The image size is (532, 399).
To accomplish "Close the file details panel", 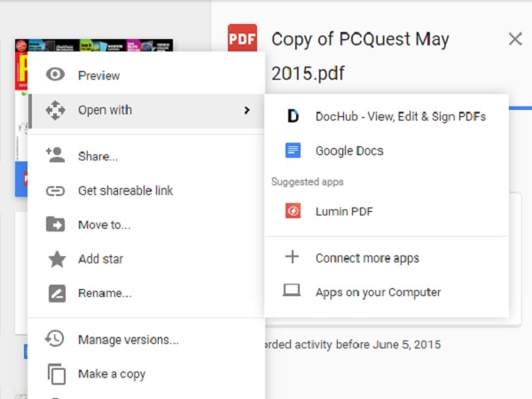I will (515, 39).
